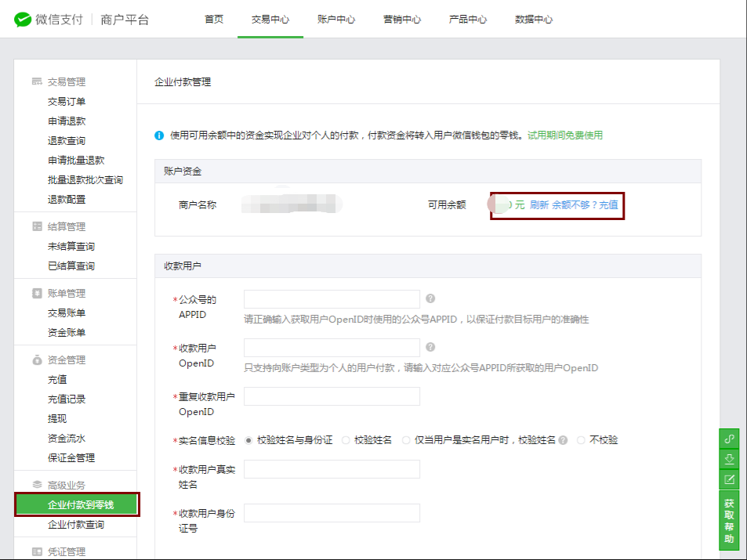Click the blue info icon beside the notice
The width and height of the screenshot is (747, 560).
(x=159, y=135)
